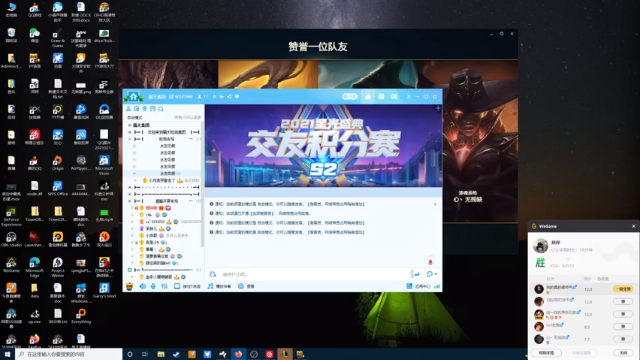
Task: Click the YY channel tree vertical scrollbar
Action: pos(202,184)
